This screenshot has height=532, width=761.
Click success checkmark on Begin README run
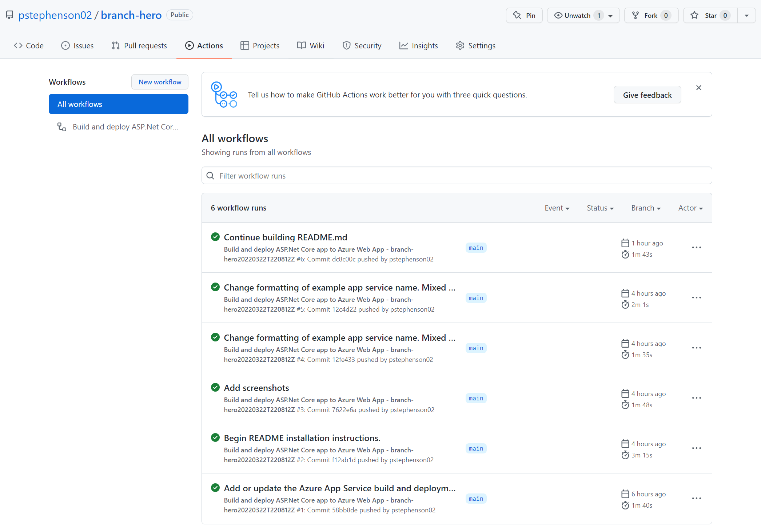pos(215,437)
